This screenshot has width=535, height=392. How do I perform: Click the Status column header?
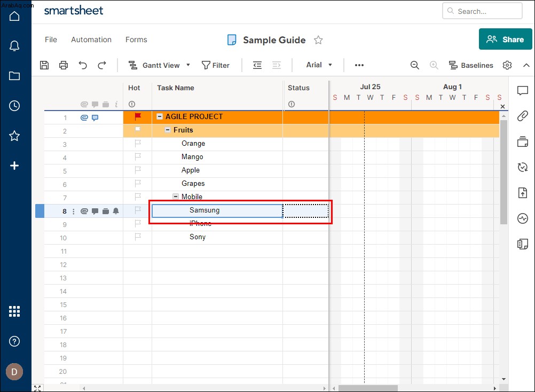(298, 88)
